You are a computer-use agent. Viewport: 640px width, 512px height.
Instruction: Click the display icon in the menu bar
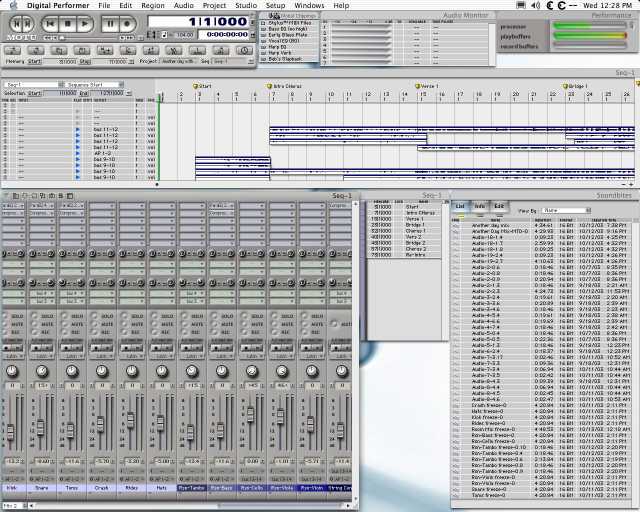521,5
